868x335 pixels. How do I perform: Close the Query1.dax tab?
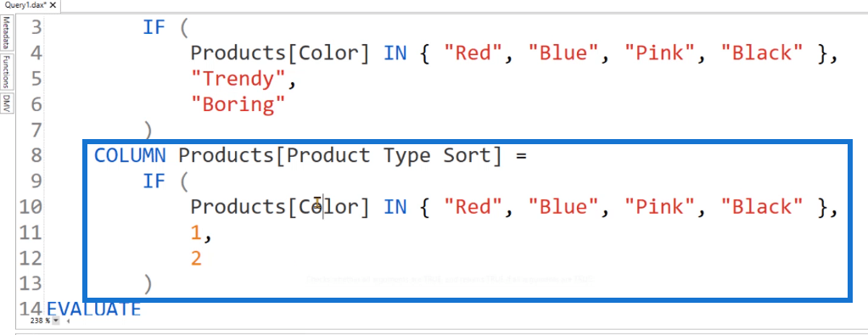tap(53, 5)
